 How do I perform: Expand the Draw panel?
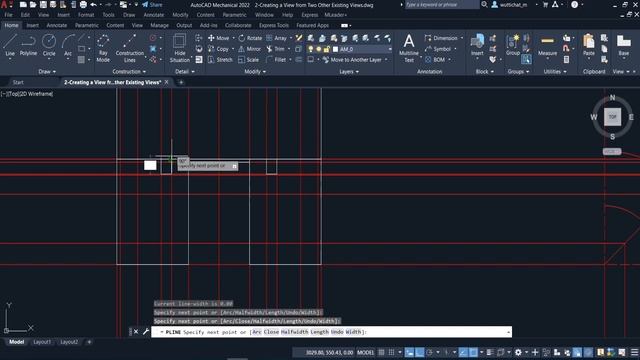[47, 71]
